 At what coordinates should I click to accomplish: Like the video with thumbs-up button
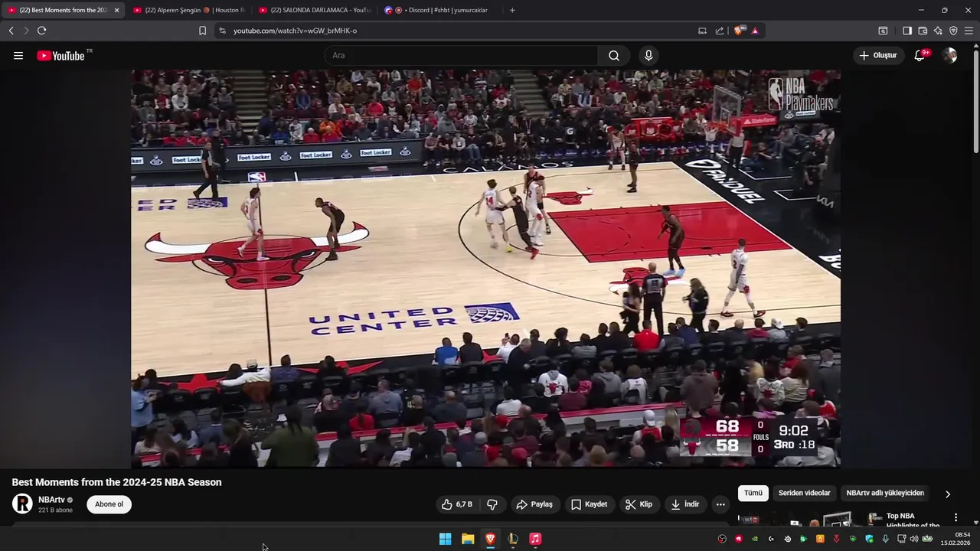456,504
